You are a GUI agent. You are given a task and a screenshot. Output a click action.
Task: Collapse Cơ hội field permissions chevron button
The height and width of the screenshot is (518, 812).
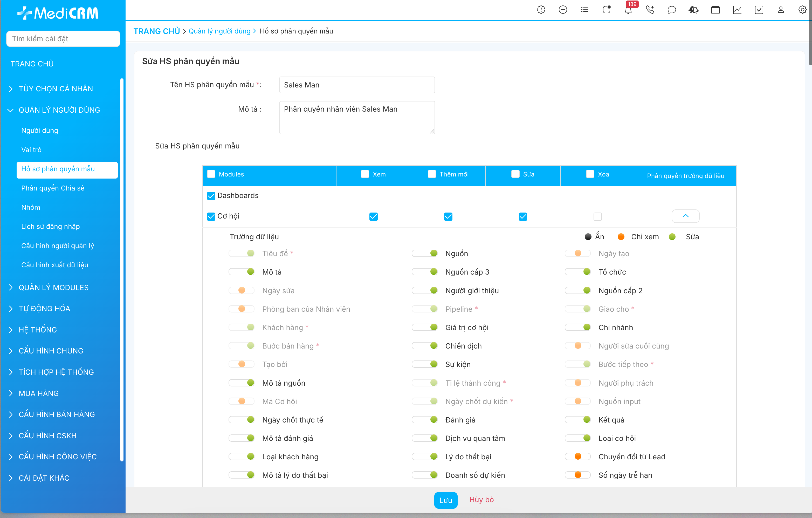point(685,216)
